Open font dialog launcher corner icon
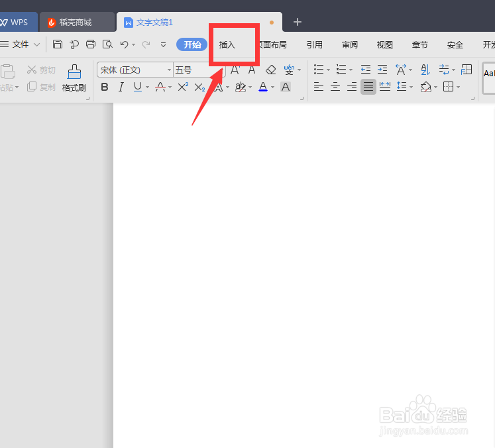495x448 pixels. [x=302, y=99]
